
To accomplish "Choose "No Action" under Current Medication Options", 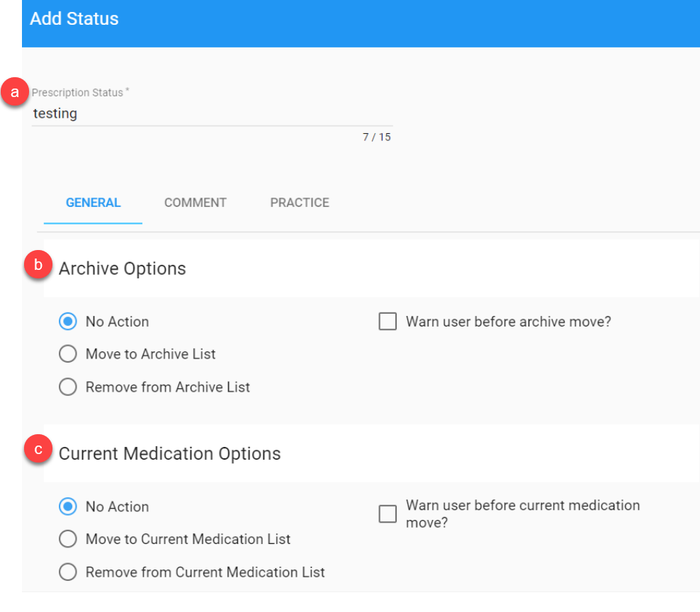I will pos(68,506).
